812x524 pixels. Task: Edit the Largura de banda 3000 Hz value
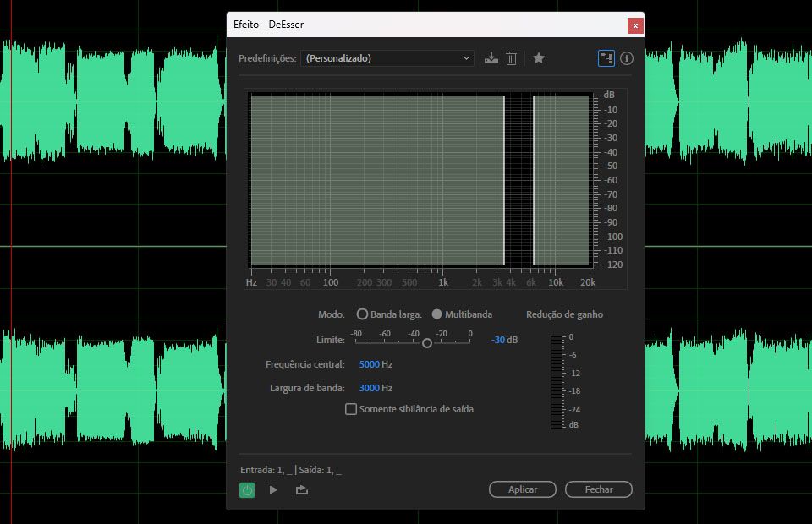(370, 388)
